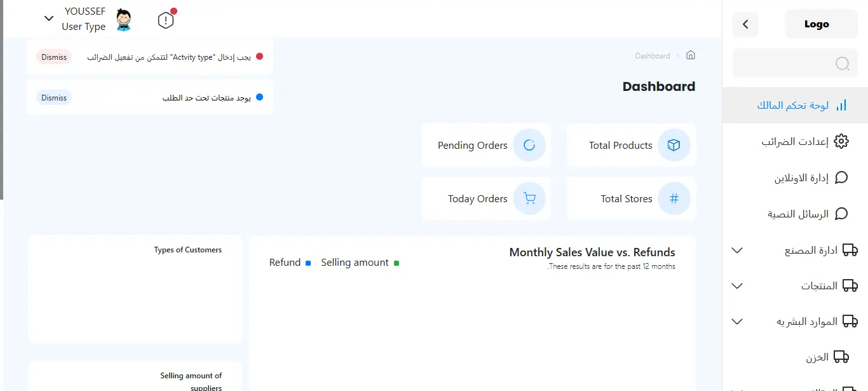Select لوحة تحكم المالك menu item
The height and width of the screenshot is (391, 868).
point(796,106)
